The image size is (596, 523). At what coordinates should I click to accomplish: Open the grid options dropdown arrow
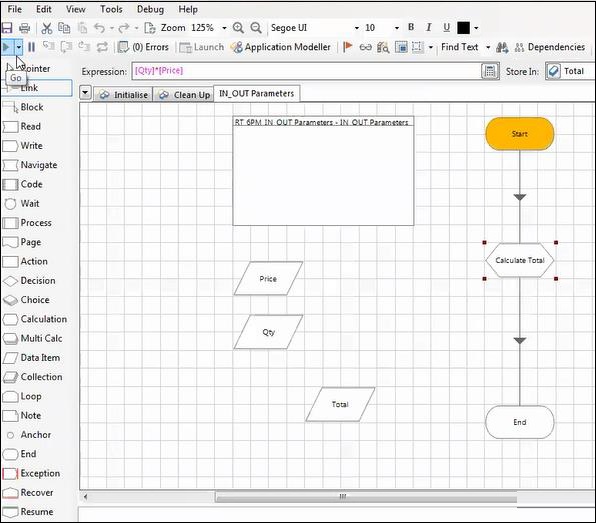(431, 47)
